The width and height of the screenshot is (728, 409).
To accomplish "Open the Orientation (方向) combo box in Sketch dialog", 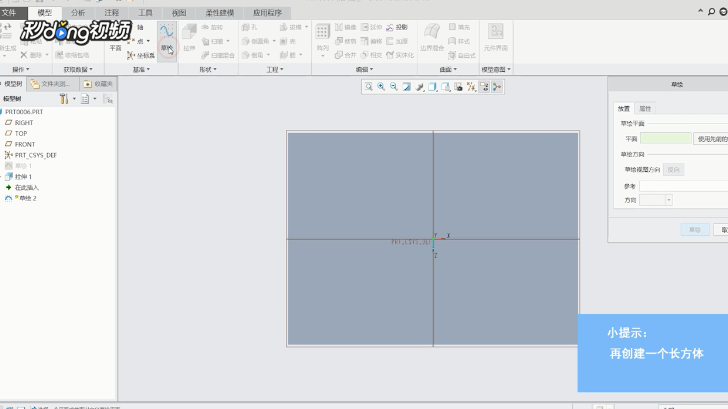I will [656, 200].
